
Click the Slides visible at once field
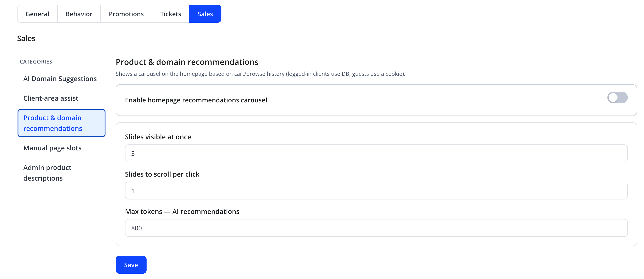[x=376, y=153]
